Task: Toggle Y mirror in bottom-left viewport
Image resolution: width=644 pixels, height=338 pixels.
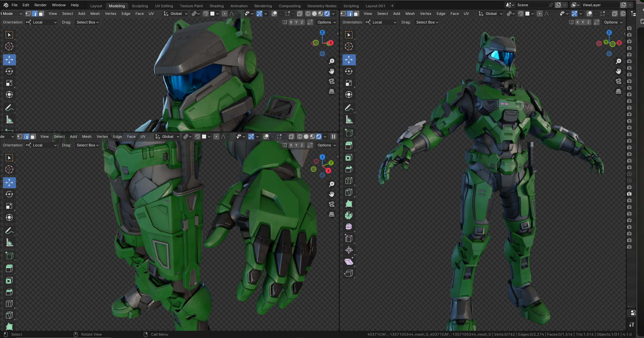Action: coord(296,145)
